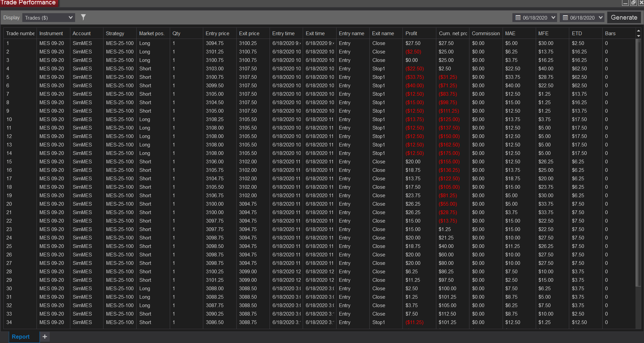Click MAE $18.75 in trade 17
The image size is (644, 343).
(513, 179)
